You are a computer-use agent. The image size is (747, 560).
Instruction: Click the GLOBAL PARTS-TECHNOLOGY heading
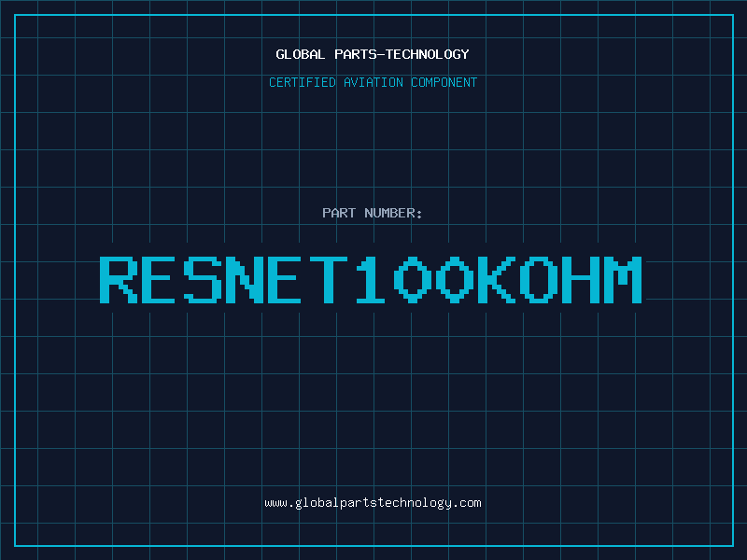tap(373, 54)
